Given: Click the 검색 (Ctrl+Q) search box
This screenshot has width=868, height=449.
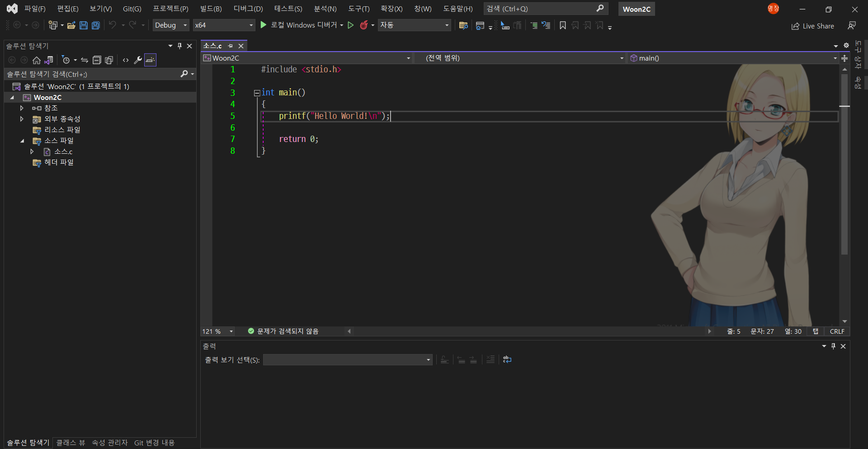Looking at the screenshot, I should [x=546, y=9].
